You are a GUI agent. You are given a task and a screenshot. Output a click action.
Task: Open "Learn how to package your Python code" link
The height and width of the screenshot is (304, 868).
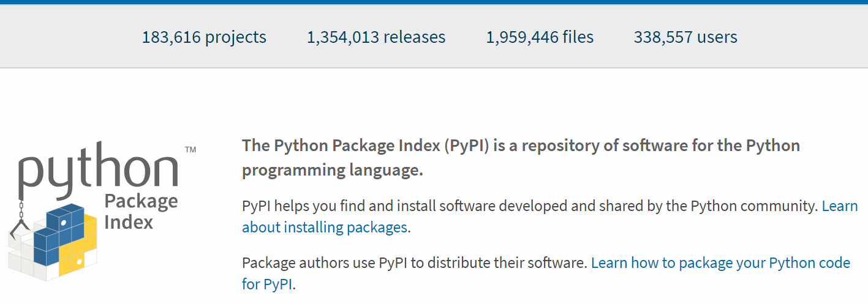tap(720, 263)
